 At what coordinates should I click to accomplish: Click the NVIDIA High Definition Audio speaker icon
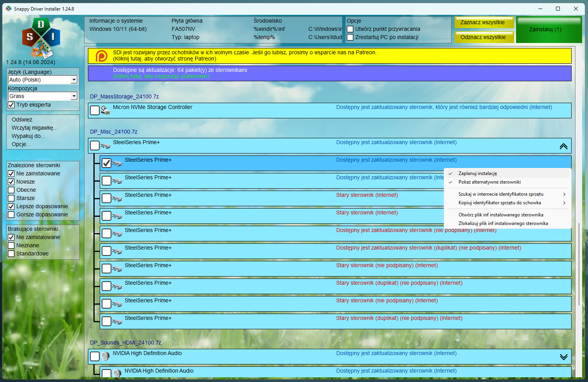click(105, 356)
